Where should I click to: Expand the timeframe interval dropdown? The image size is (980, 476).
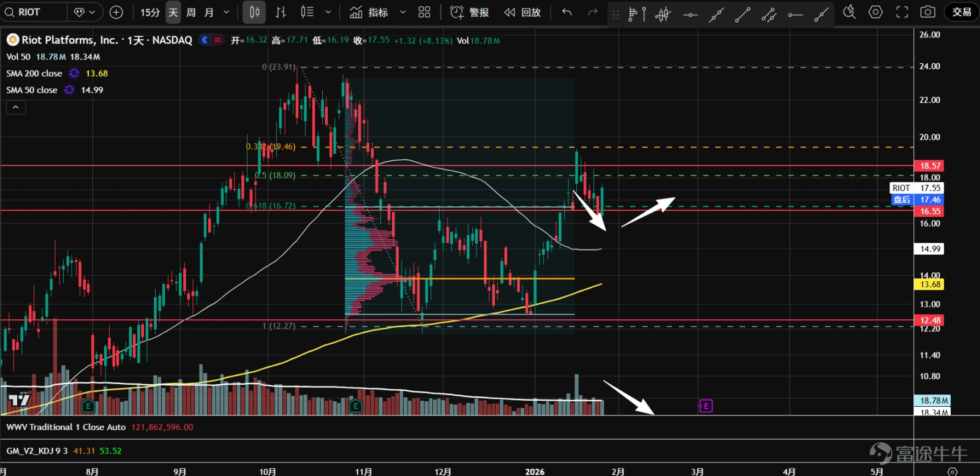pos(227,12)
